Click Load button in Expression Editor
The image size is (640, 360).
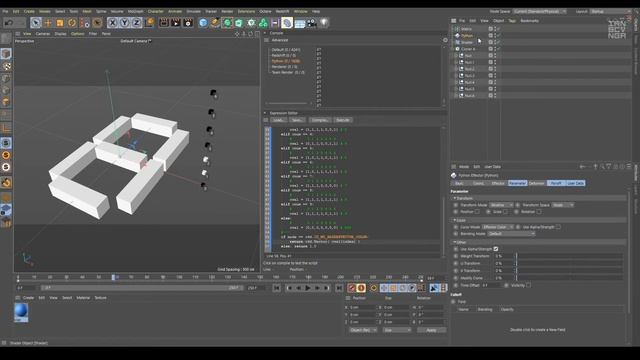click(279, 120)
